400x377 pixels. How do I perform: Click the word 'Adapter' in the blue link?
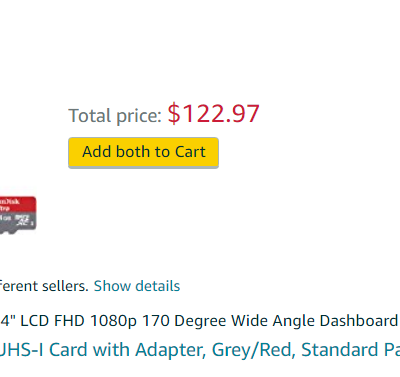coord(171,350)
